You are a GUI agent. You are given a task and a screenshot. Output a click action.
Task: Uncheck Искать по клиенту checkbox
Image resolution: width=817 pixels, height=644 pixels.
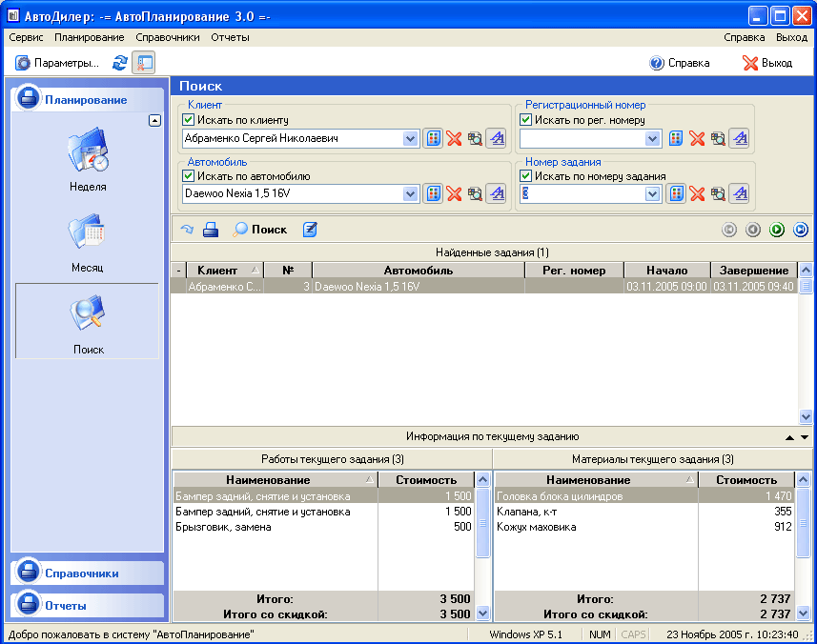tap(189, 121)
